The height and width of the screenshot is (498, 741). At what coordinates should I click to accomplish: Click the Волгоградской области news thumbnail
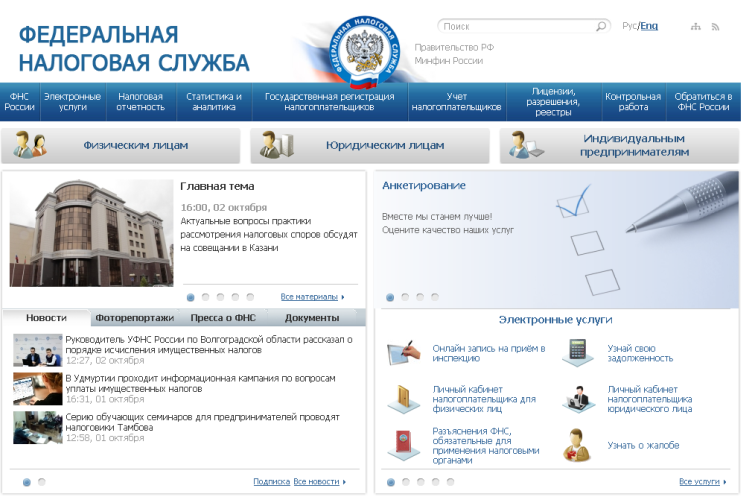[x=38, y=350]
